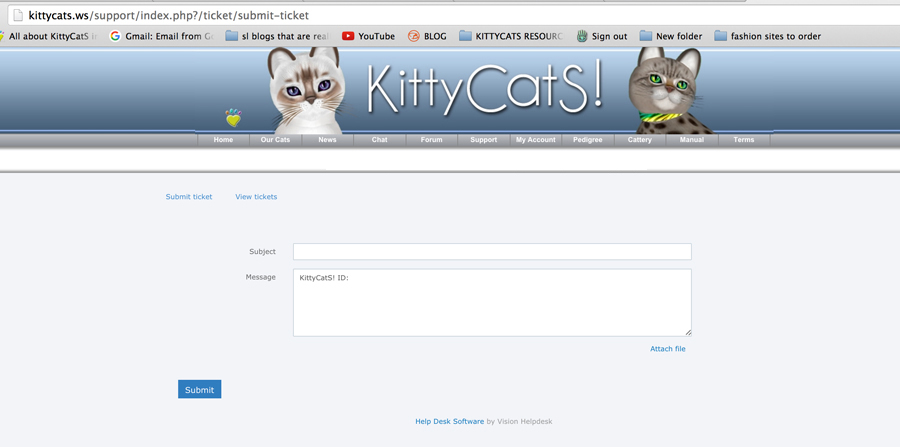
Task: Click 'by Vision Helpdesk' footer text
Action: point(519,421)
